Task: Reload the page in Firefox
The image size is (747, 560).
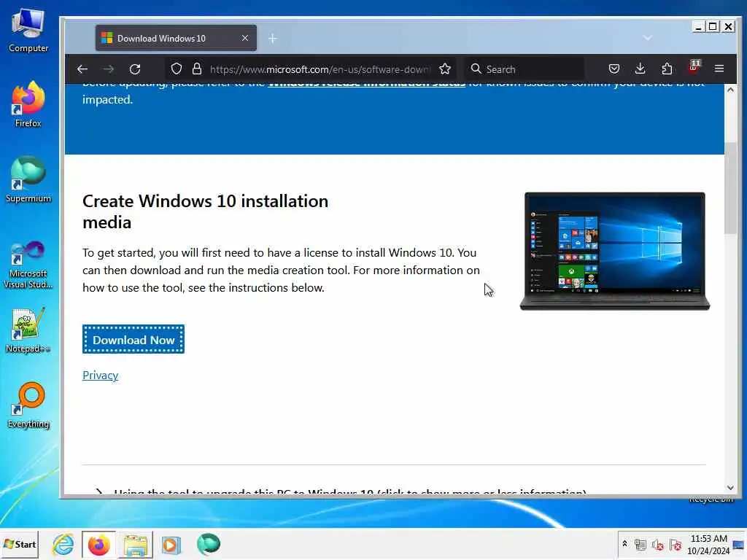Action: 135,69
